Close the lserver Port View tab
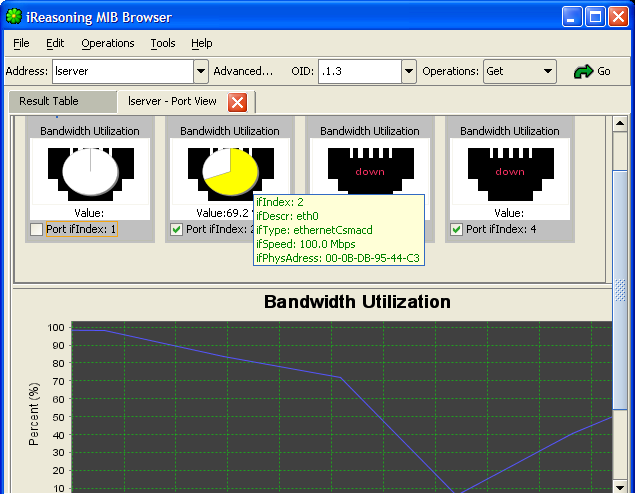635x494 pixels. pos(238,102)
